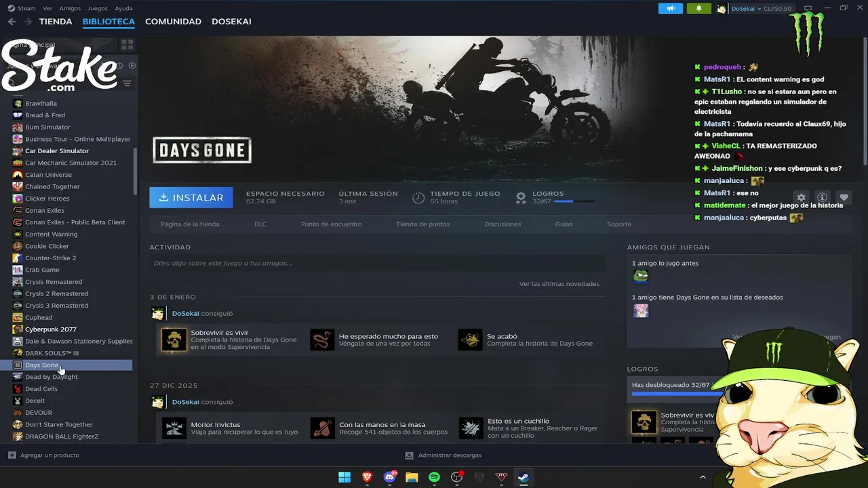Open Brave browser from the taskbar

pos(367,477)
